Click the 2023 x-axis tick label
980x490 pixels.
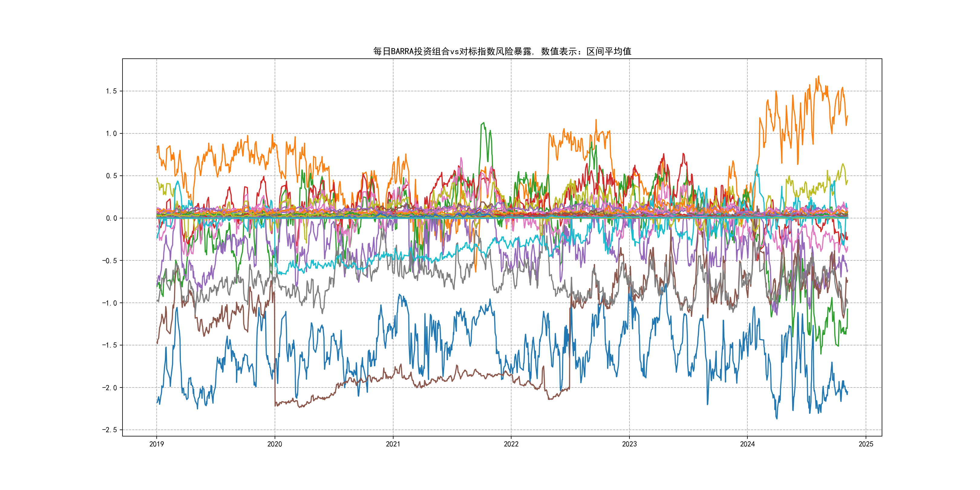[629, 444]
